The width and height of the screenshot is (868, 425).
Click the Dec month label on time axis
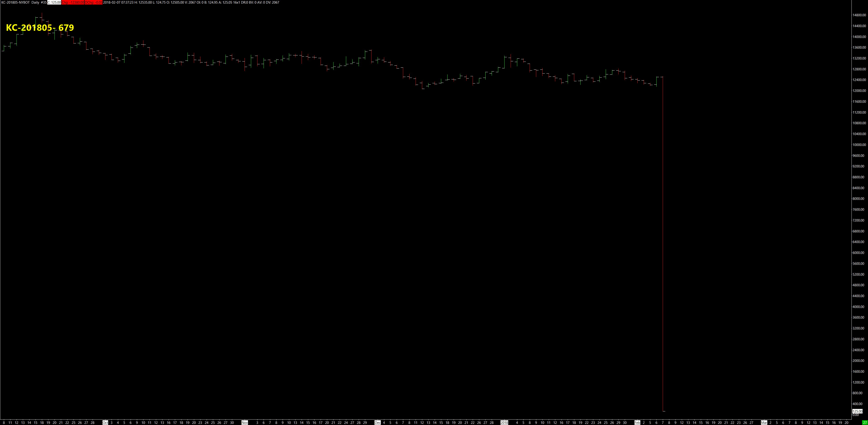(378, 423)
